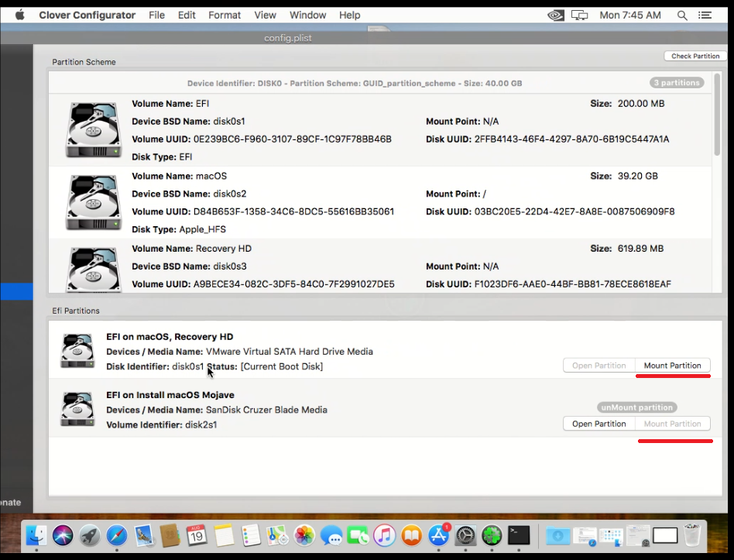Click the Device Identifier DISK0 header
The image size is (734, 560).
click(x=355, y=84)
